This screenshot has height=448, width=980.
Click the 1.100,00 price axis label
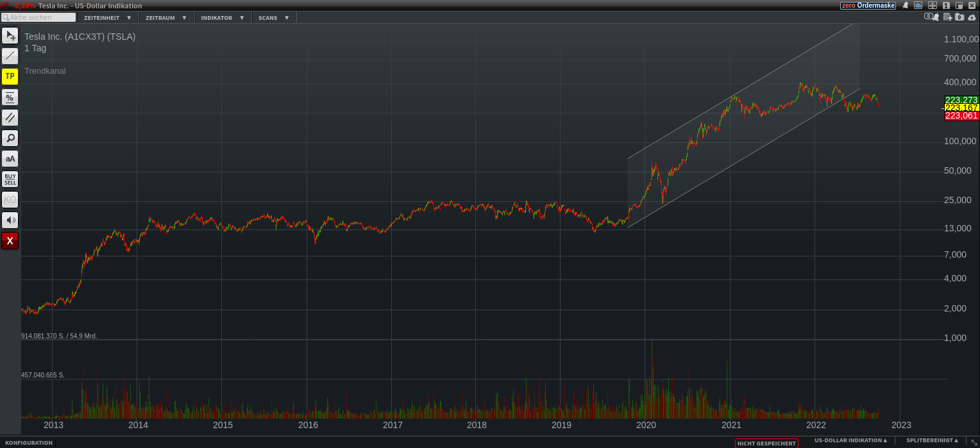[961, 39]
